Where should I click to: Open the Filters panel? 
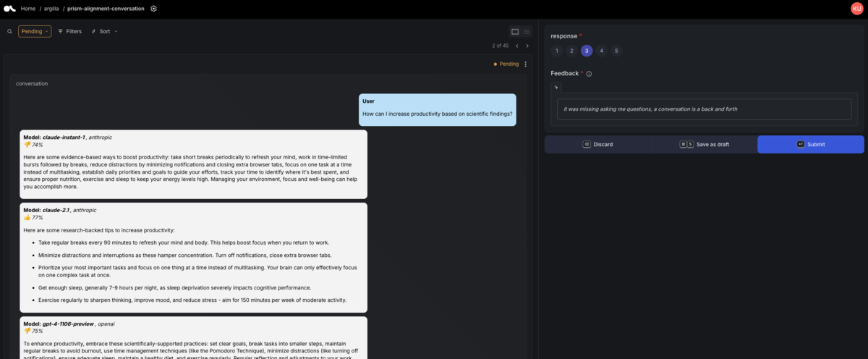click(69, 31)
